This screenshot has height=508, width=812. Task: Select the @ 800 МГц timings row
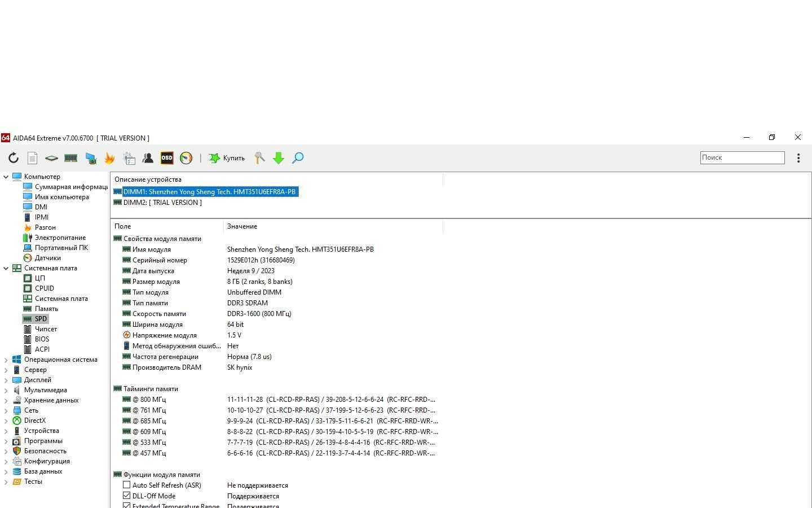[276, 400]
